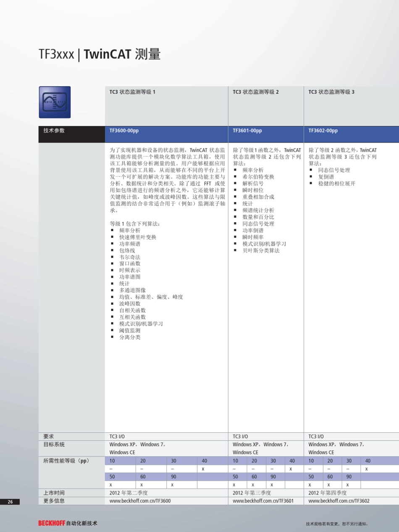
Task: Click the product code 'TF3600-00pp'
Action: click(124, 131)
